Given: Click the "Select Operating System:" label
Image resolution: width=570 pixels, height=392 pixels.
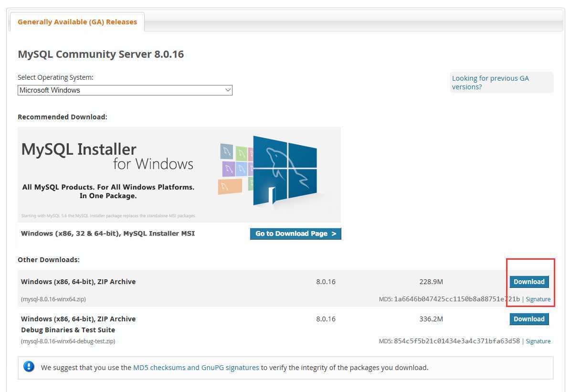Looking at the screenshot, I should [56, 77].
